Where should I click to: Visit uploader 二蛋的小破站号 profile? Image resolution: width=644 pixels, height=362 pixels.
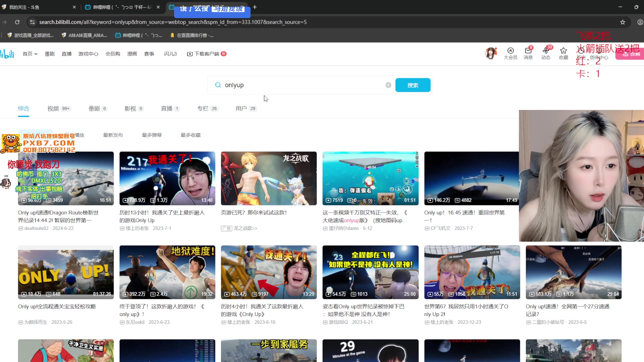point(548,322)
